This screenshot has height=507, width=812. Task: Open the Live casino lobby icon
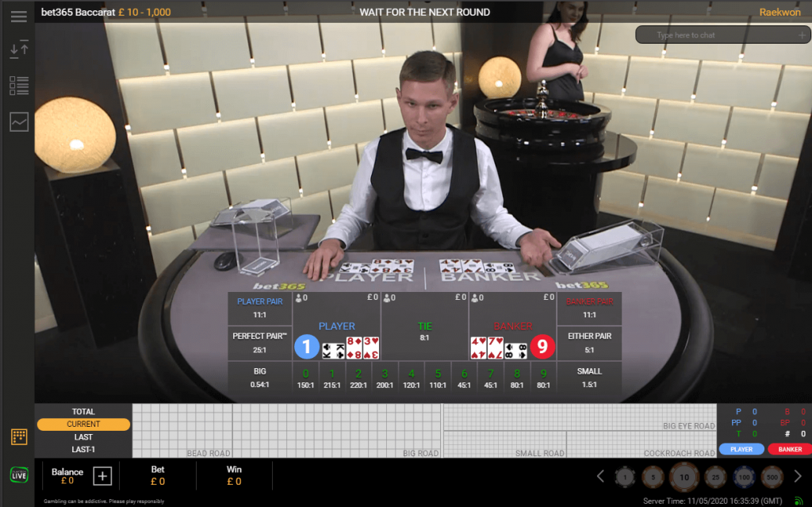pos(19,474)
